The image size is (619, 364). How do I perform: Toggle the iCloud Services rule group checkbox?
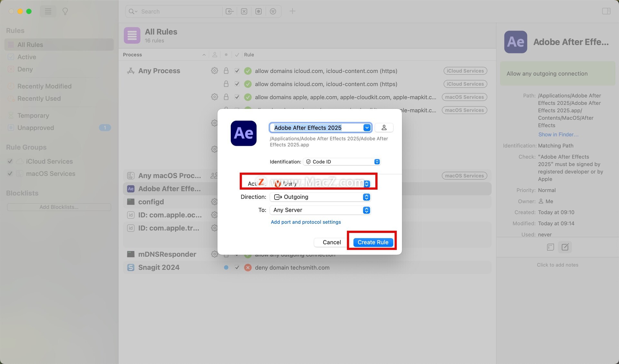(x=10, y=161)
